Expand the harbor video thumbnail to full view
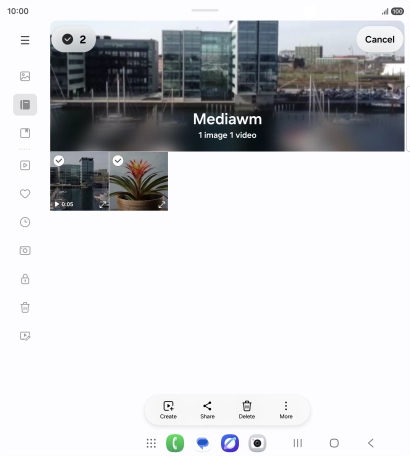 [x=103, y=204]
